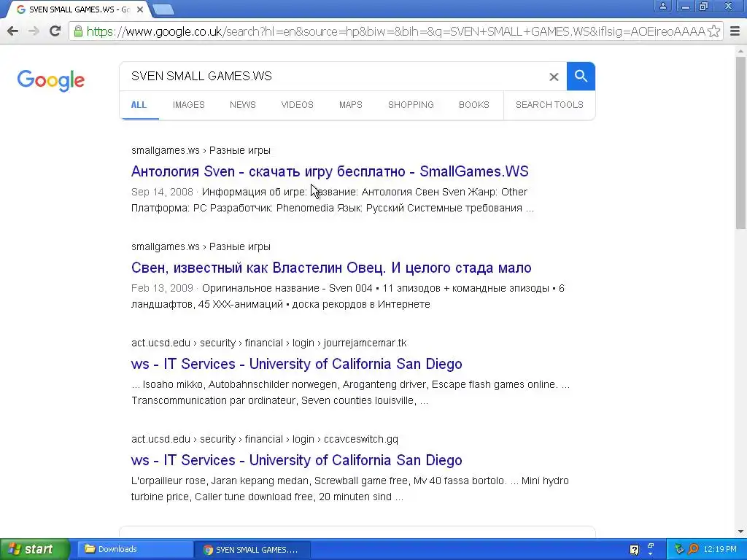Click the blue magnifier search button
The height and width of the screenshot is (560, 747).
coord(581,76)
